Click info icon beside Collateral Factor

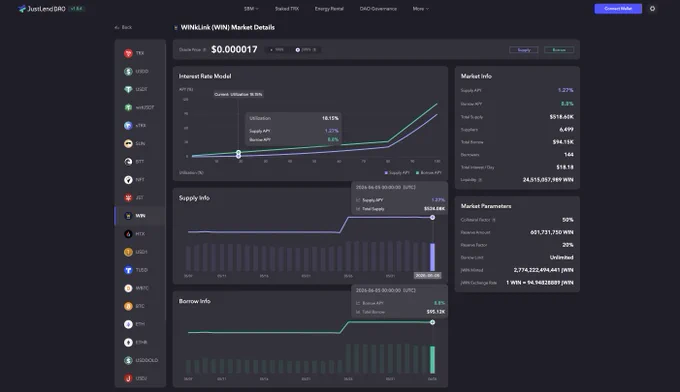pyautogui.click(x=494, y=220)
